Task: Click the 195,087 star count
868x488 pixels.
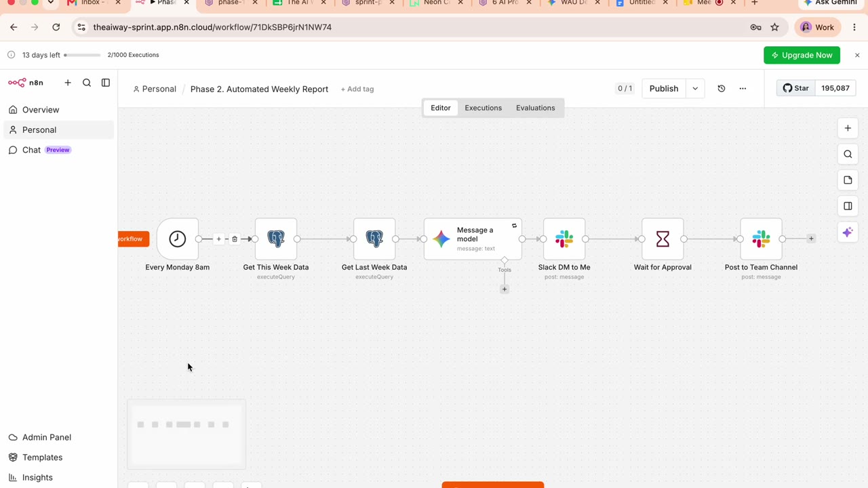Action: point(835,88)
